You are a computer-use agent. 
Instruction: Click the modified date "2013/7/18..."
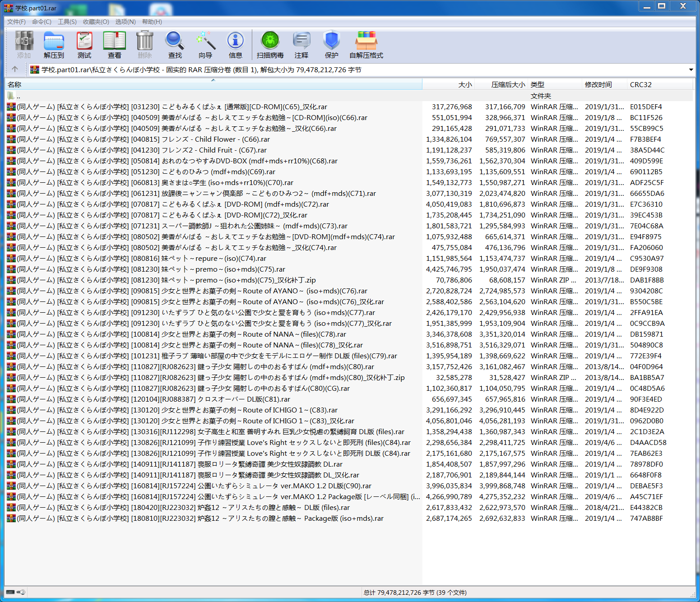click(x=605, y=280)
